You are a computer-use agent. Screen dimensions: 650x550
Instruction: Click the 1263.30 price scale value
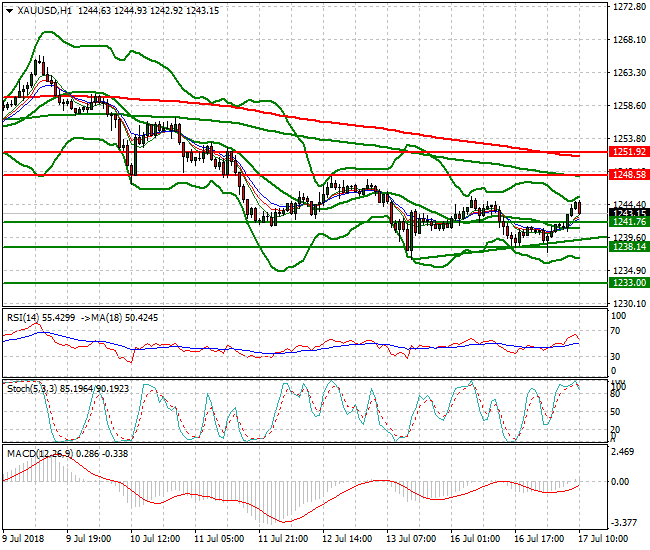(x=629, y=73)
